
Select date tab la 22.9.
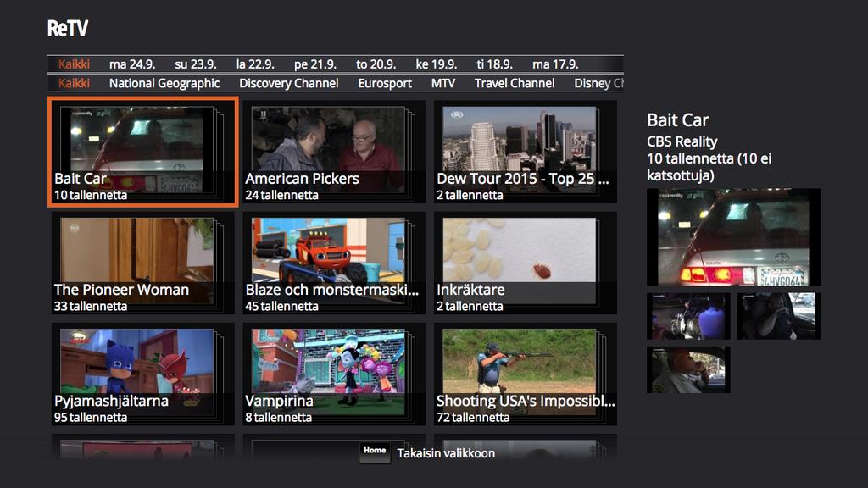(254, 64)
